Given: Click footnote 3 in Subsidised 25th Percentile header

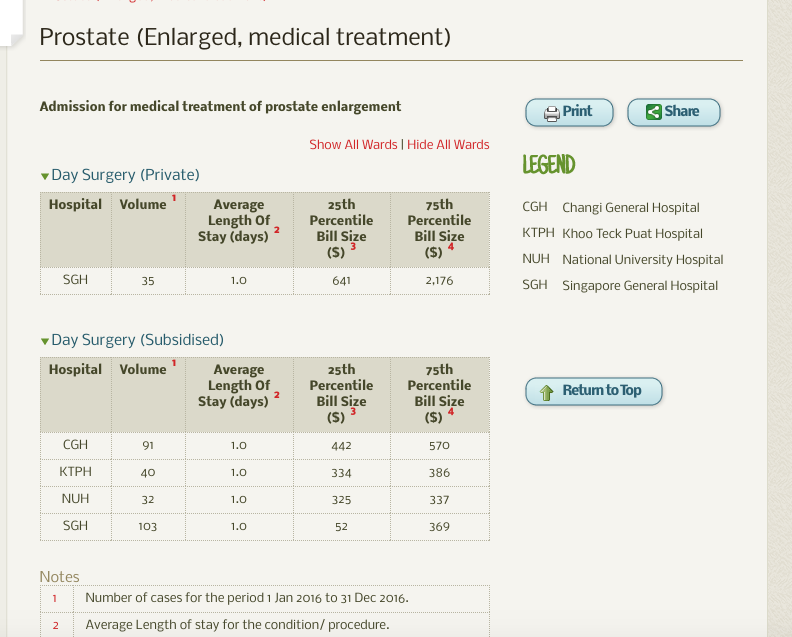Looking at the screenshot, I should (x=353, y=411).
